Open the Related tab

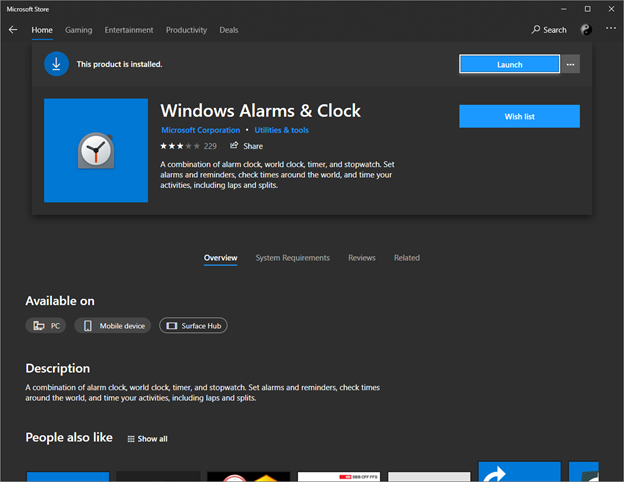coord(407,258)
